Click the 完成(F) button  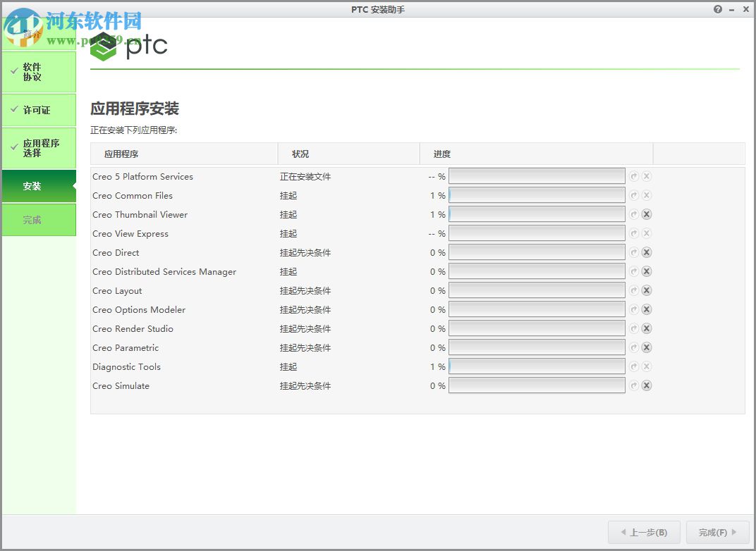coord(717,532)
